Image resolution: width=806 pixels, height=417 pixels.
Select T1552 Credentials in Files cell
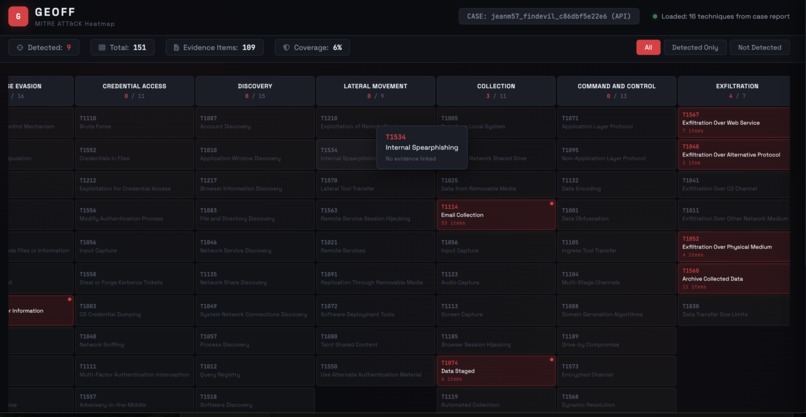134,154
